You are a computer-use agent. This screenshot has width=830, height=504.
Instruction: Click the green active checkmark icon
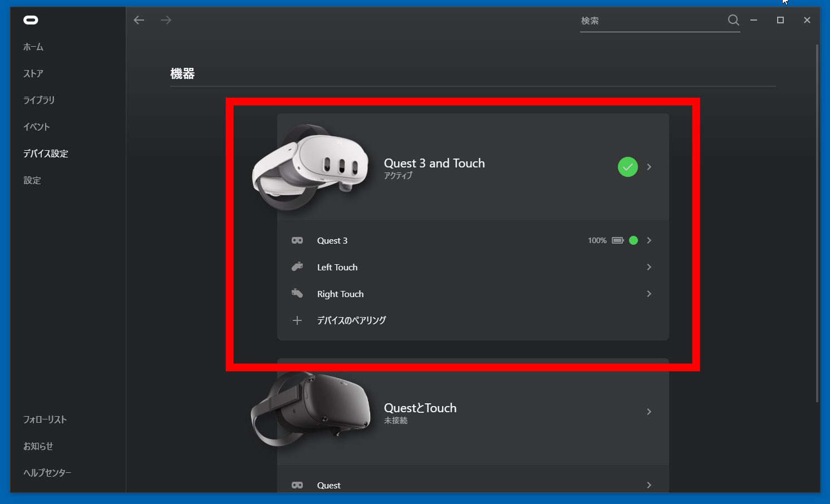627,167
